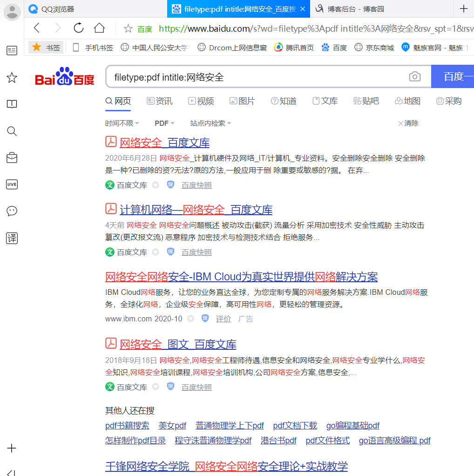Viewport: 474px width, 476px height.
Task: Open 千锋网络安全学院 result link
Action: (226, 466)
